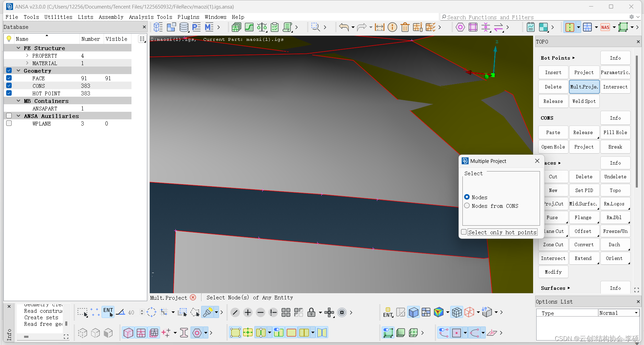Select the rainbow-colored cube view icon

tap(438, 312)
